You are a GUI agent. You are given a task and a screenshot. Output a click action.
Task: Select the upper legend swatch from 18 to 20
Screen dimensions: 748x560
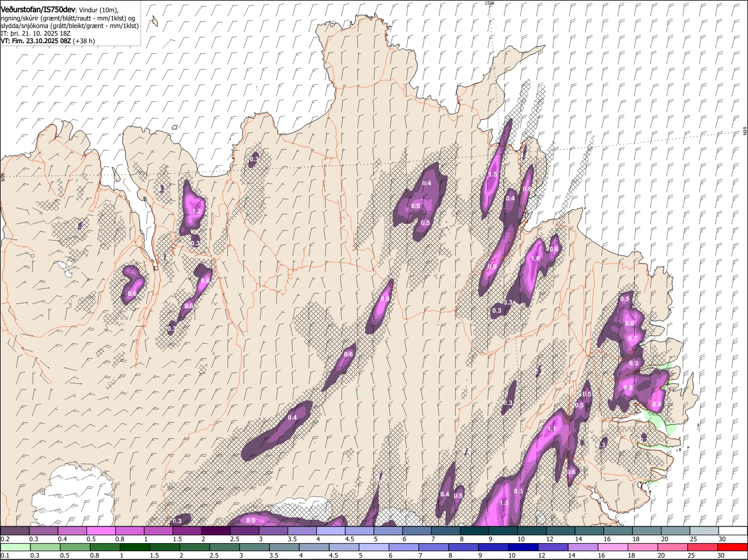point(646,531)
